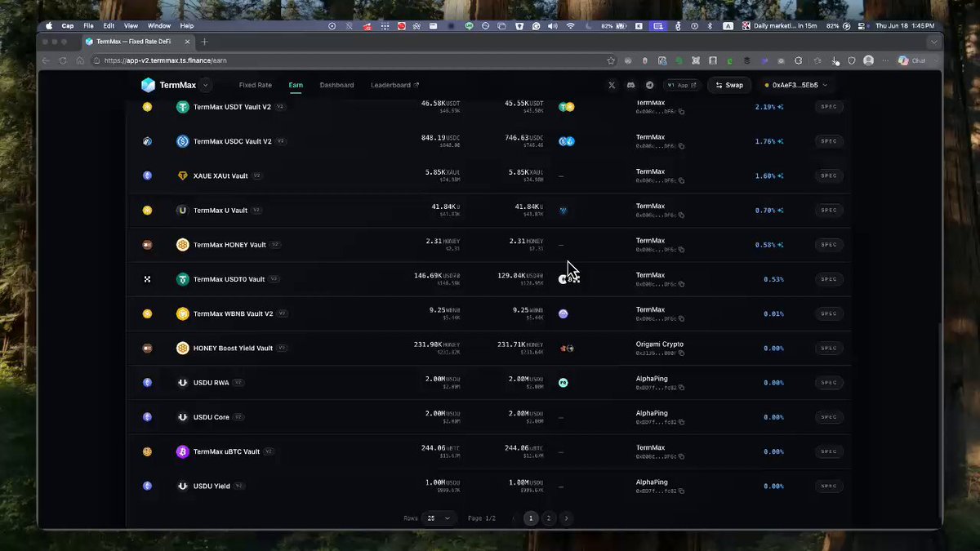Open the Dashboard tab
The width and height of the screenshot is (980, 551).
click(336, 85)
